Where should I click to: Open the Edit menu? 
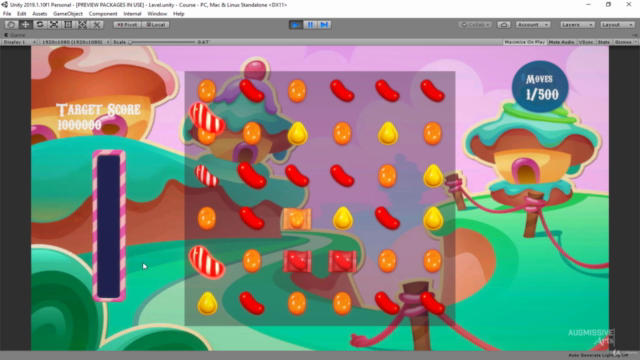point(21,14)
